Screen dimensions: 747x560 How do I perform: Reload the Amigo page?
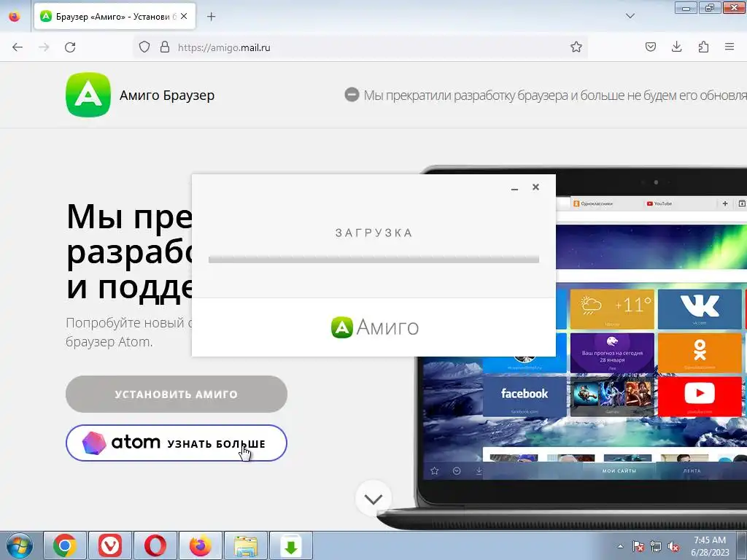pos(70,47)
